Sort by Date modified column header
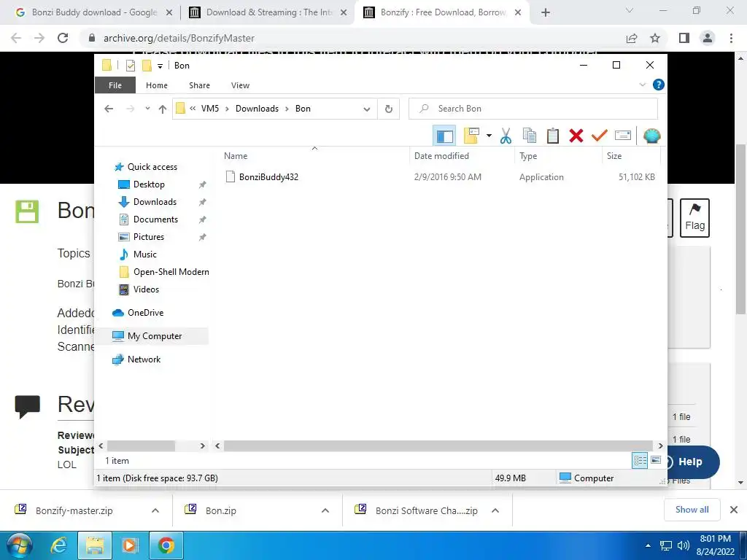 [x=441, y=156]
